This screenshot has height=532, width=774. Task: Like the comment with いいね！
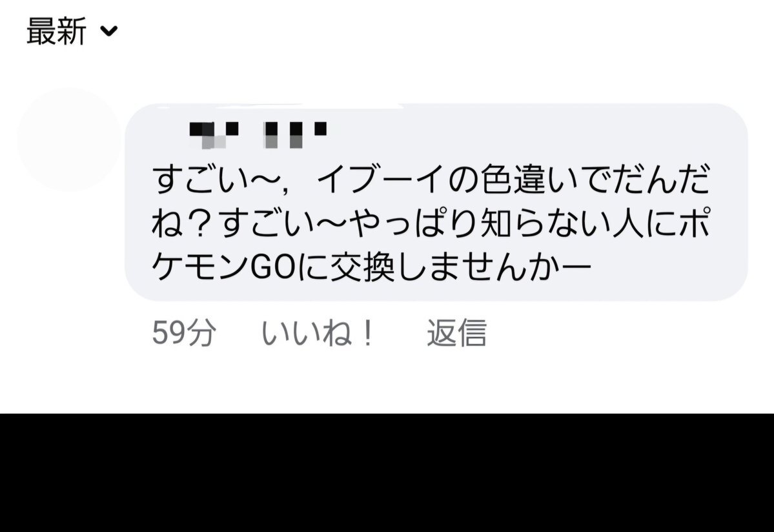(x=318, y=332)
